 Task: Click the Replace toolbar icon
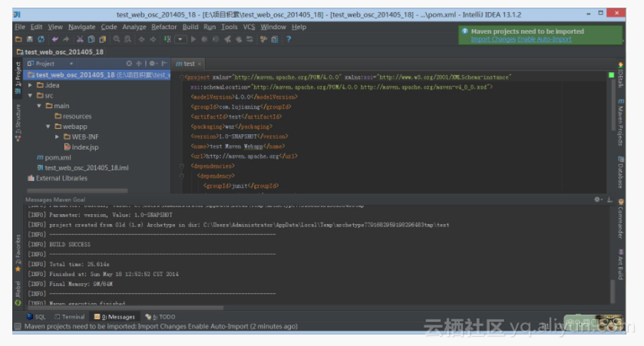coord(127,39)
